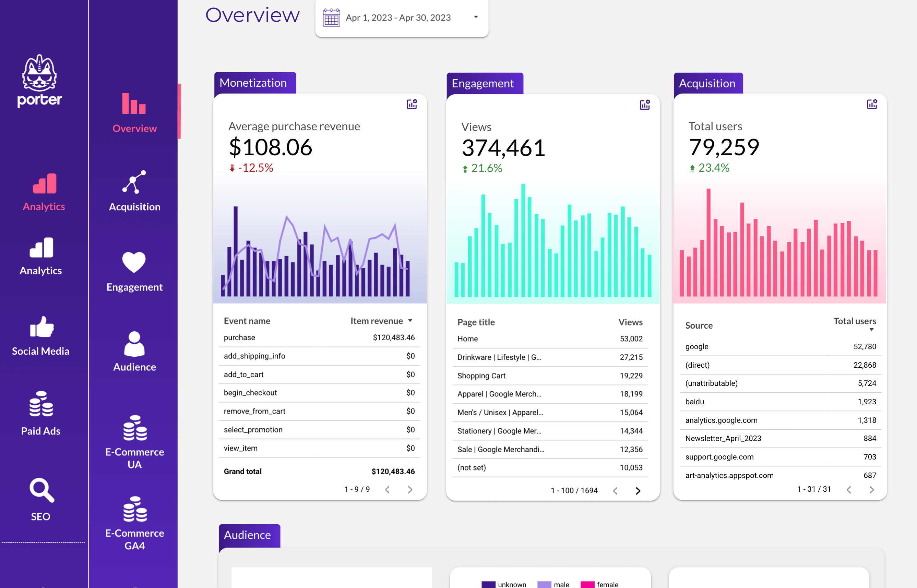Sort by Item revenue column arrow
Viewport: 917px width, 588px height.
pos(410,321)
